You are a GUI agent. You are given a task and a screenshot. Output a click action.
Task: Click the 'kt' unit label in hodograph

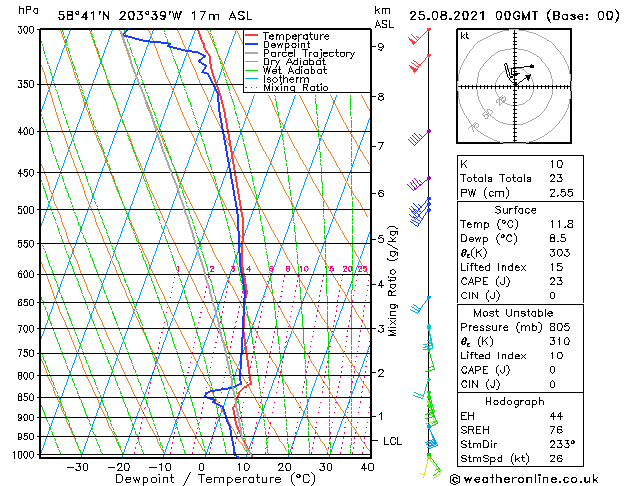[x=465, y=36]
